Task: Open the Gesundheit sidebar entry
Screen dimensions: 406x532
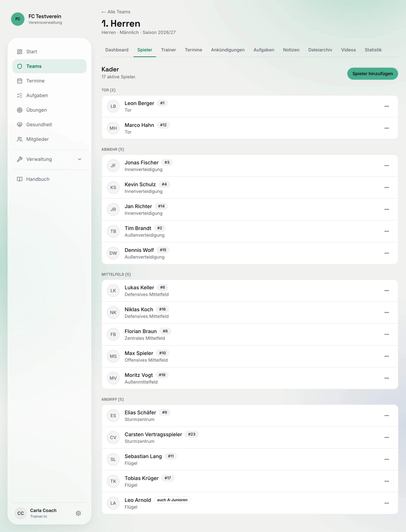Action: tap(49, 125)
